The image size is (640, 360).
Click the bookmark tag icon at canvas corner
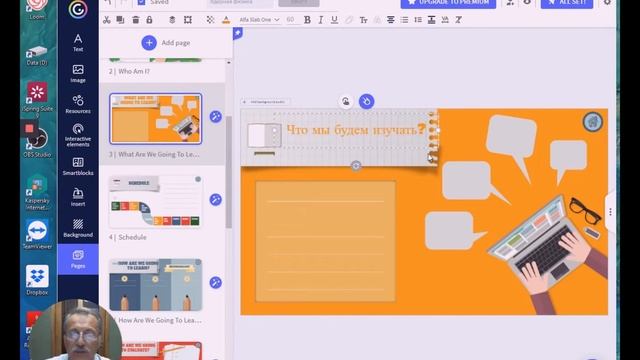point(238,33)
